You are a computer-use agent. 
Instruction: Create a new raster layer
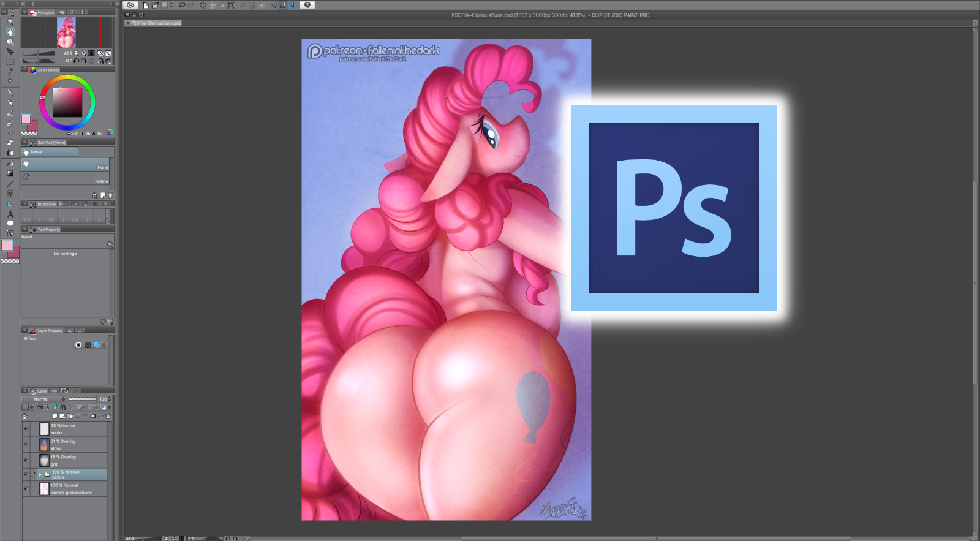[55, 417]
